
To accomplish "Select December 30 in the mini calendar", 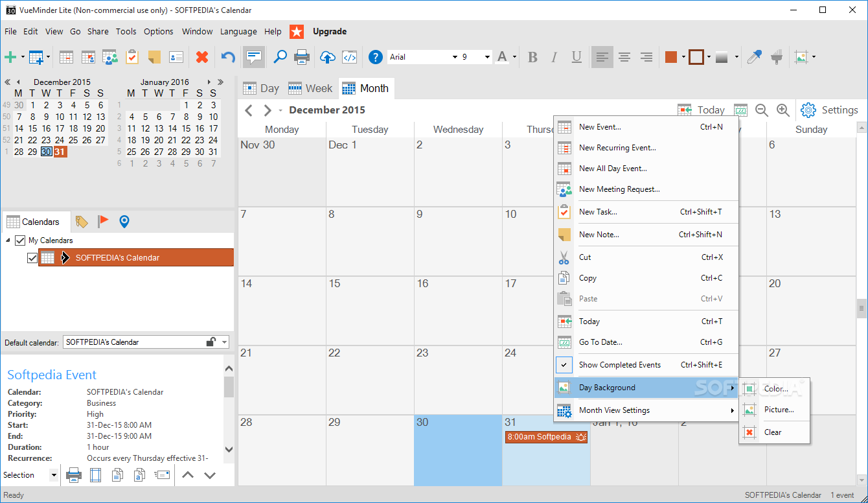I will [46, 152].
